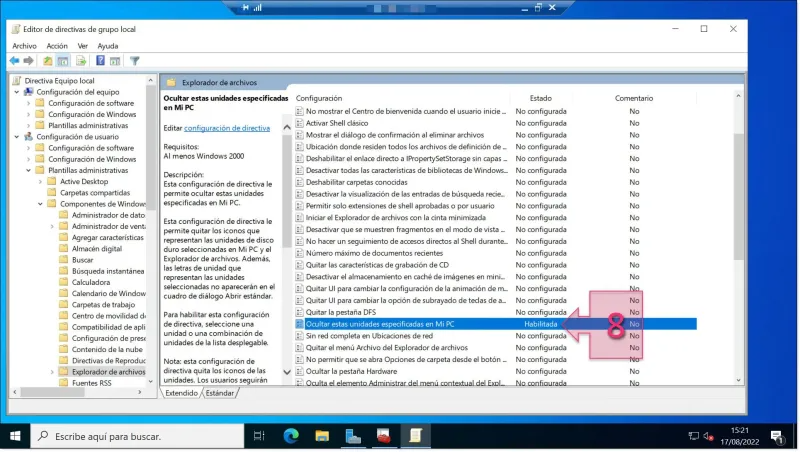Click folder icon for Explorador de archivos tree item
Screen dimensions: 800x452
pos(64,371)
